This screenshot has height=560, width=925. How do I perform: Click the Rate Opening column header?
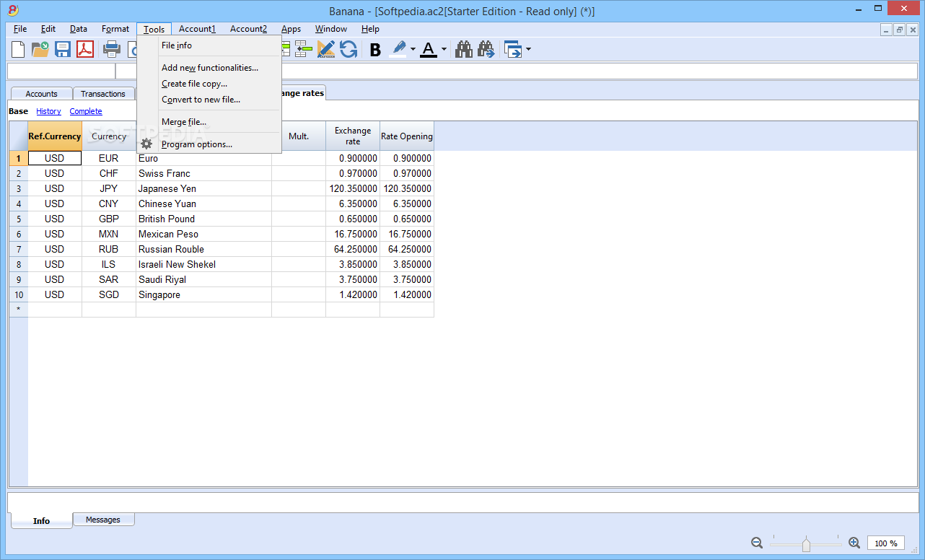407,136
